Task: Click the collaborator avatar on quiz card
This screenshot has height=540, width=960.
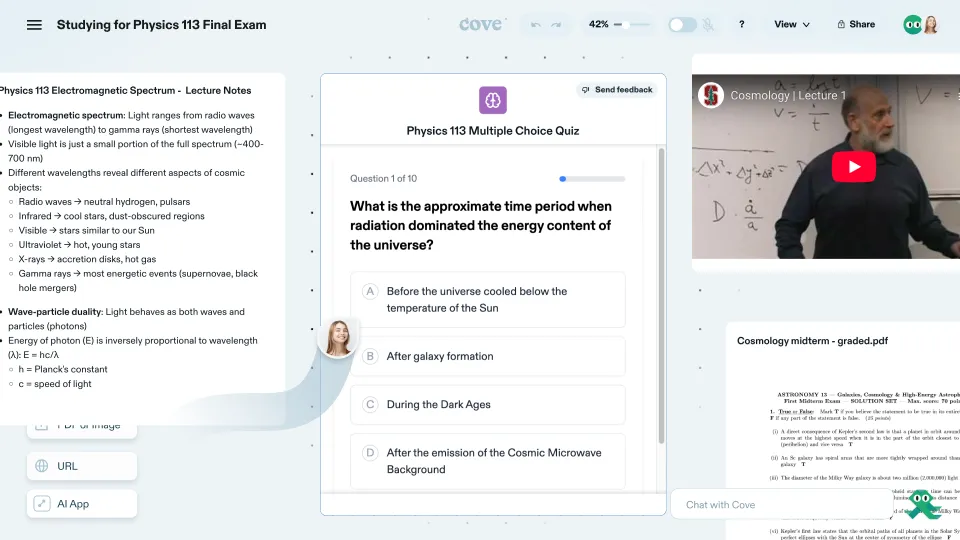Action: coord(338,338)
